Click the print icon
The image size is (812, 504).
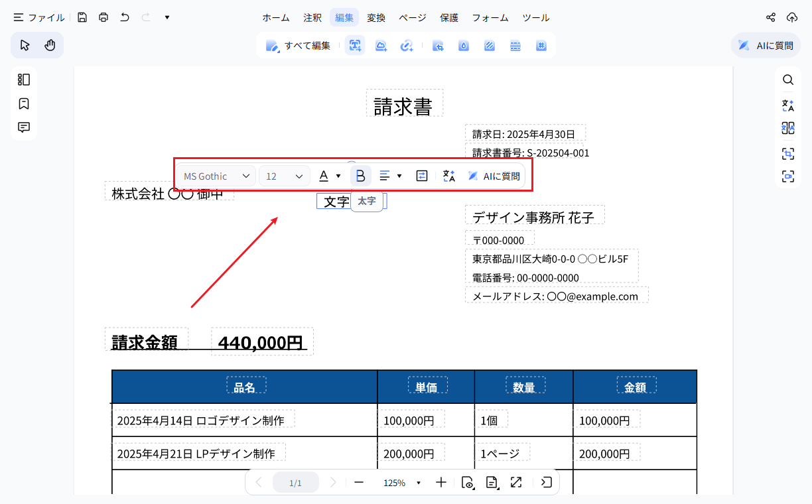103,17
